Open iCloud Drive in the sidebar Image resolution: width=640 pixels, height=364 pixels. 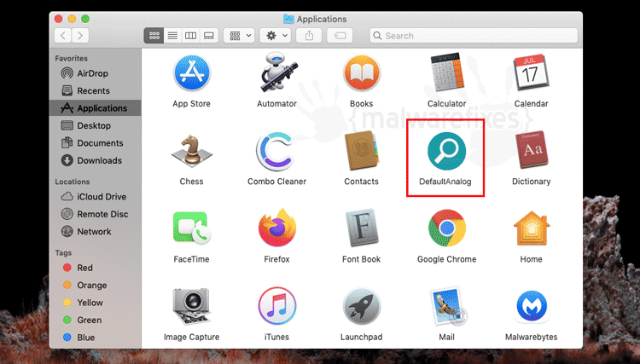95,196
